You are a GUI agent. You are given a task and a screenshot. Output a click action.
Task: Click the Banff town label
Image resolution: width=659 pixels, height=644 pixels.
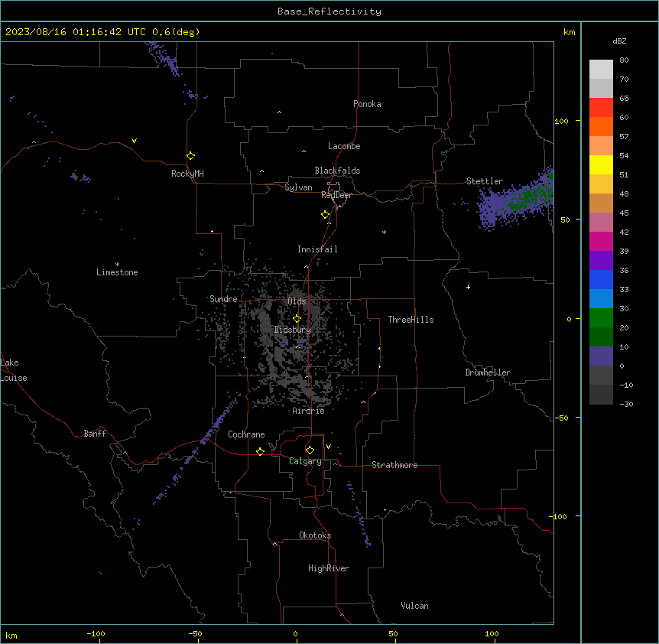pos(95,434)
